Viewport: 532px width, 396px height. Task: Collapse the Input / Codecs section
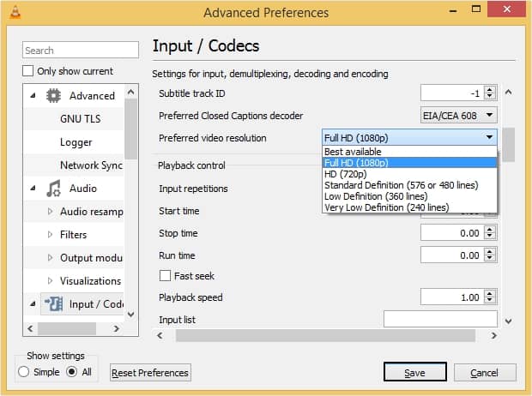click(33, 303)
